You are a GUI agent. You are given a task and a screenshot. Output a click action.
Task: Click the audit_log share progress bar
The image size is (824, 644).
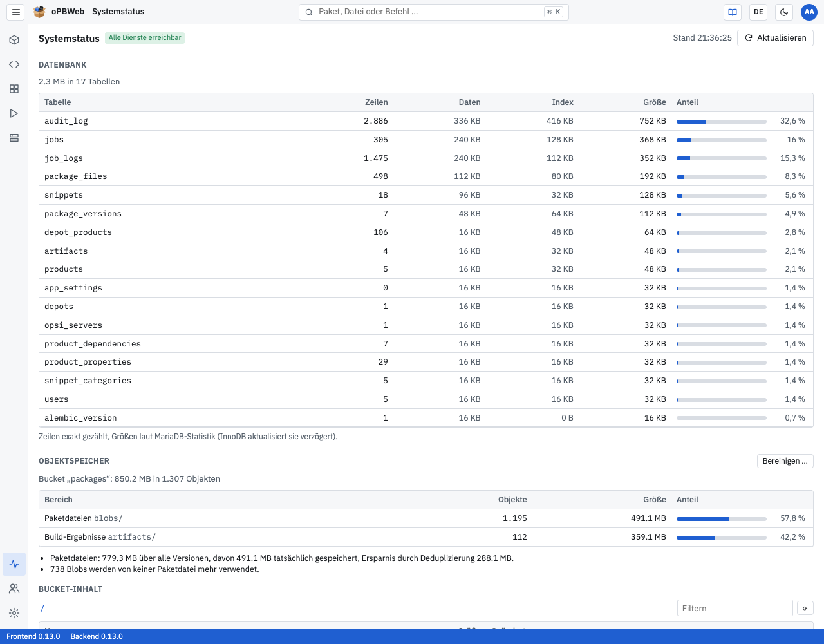pos(721,121)
